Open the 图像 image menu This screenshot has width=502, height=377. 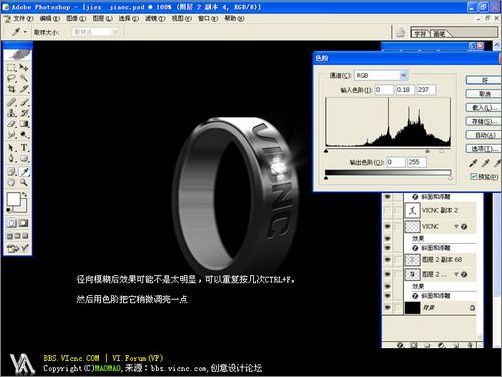pos(76,19)
